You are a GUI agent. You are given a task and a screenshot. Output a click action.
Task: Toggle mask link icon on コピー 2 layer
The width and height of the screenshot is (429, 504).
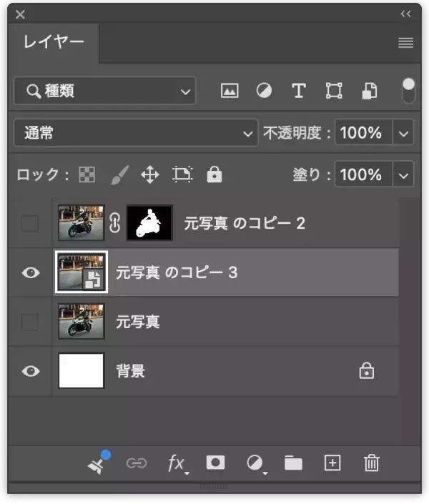pyautogui.click(x=115, y=223)
